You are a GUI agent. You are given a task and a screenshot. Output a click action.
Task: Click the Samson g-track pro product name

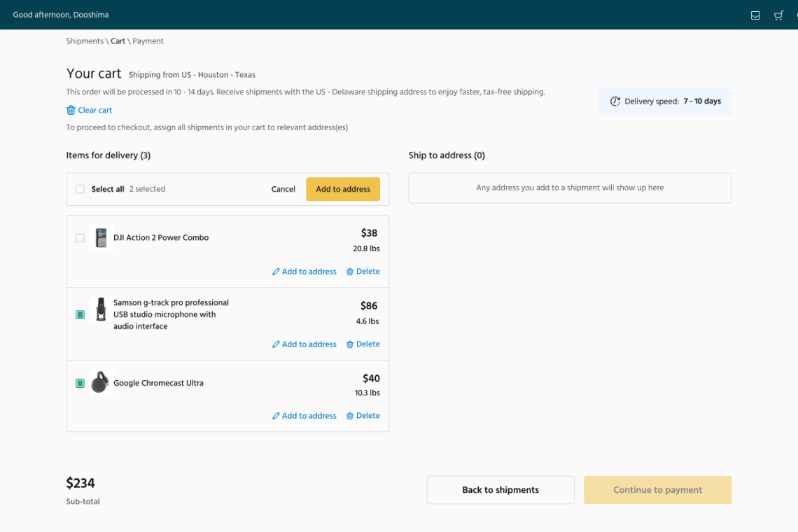click(x=171, y=314)
